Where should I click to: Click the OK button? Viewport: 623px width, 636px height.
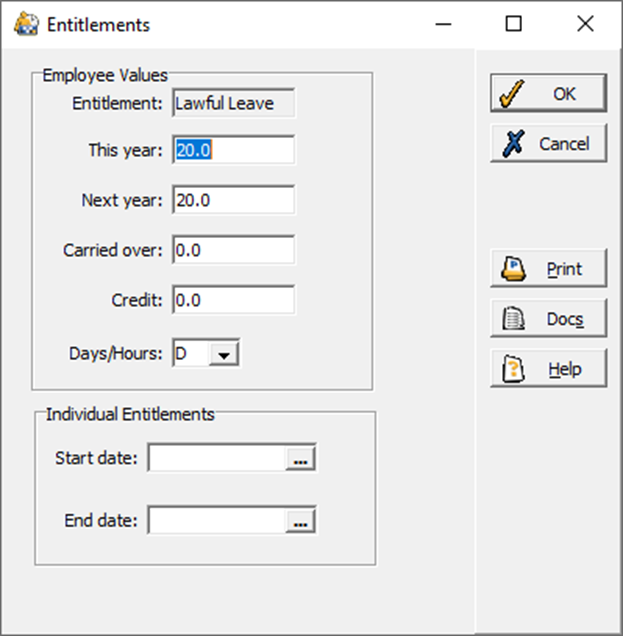[x=548, y=93]
